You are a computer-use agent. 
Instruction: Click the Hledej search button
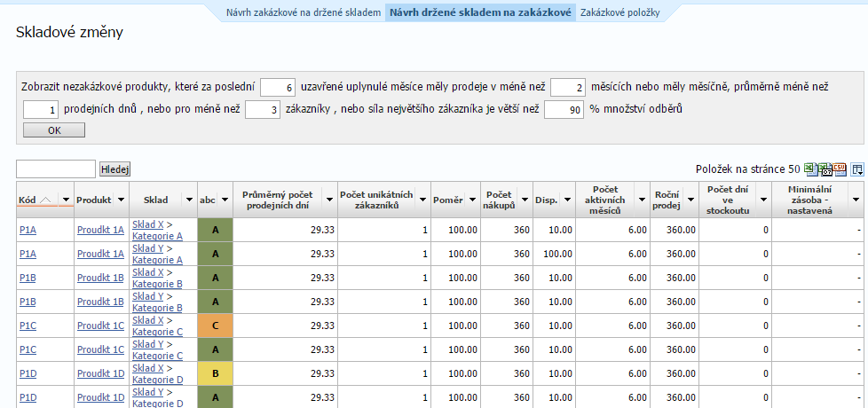point(115,169)
